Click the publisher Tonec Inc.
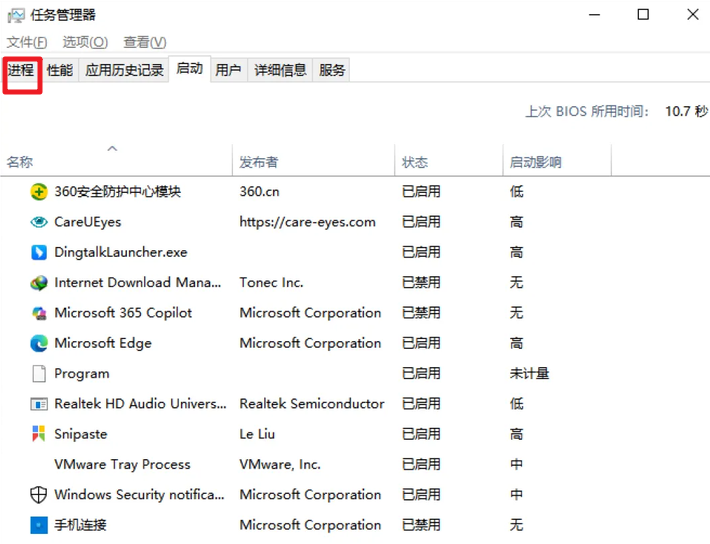This screenshot has width=710, height=544. point(271,283)
